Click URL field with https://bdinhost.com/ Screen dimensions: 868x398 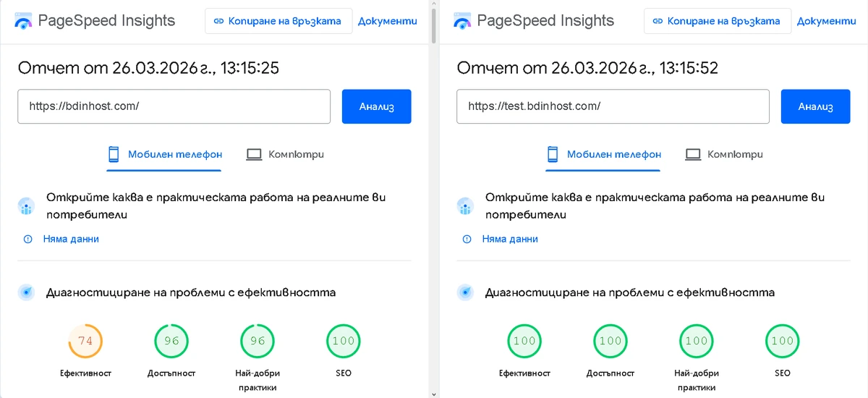tap(174, 106)
